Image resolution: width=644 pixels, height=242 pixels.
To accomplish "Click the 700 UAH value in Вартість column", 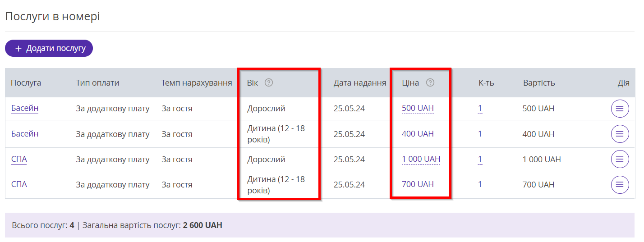I will coord(538,184).
